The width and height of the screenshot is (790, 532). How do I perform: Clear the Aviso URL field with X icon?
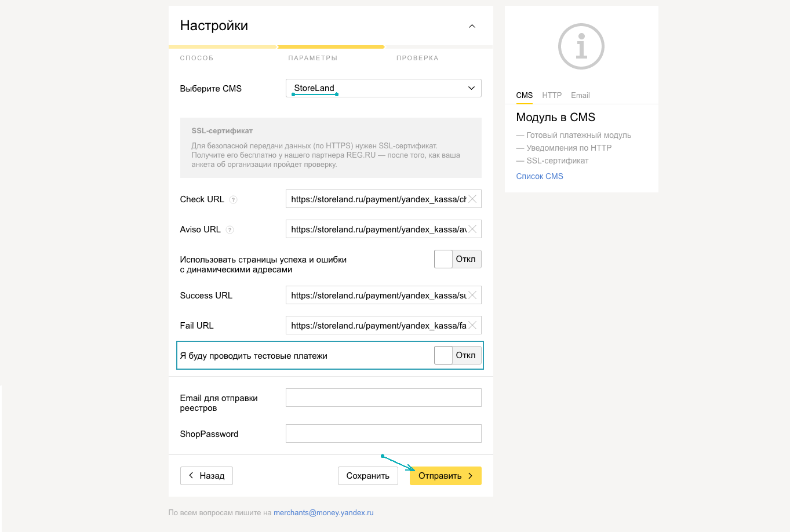click(x=473, y=229)
